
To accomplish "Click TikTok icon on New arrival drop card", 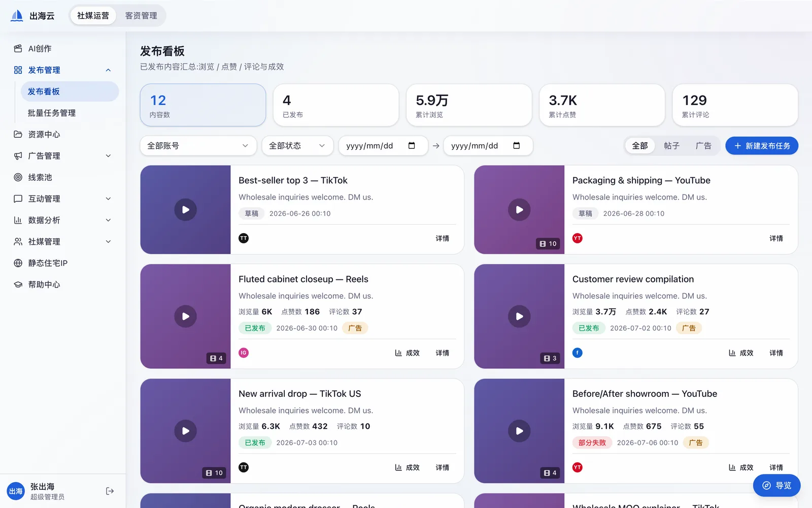I will point(244,467).
